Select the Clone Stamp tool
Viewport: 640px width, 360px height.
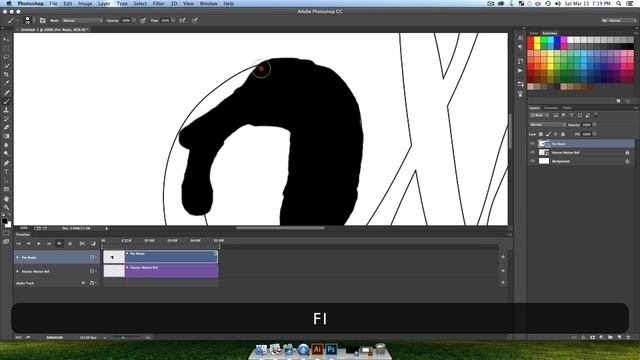coord(6,110)
